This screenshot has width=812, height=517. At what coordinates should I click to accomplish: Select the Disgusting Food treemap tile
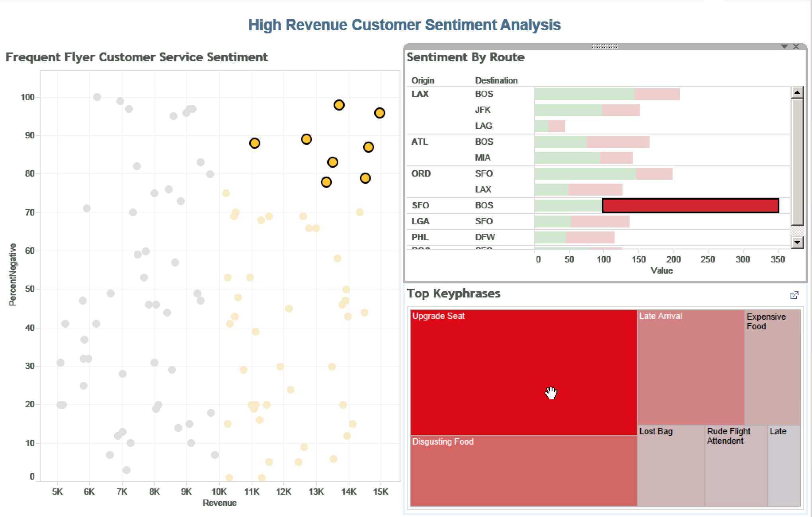pyautogui.click(x=523, y=470)
